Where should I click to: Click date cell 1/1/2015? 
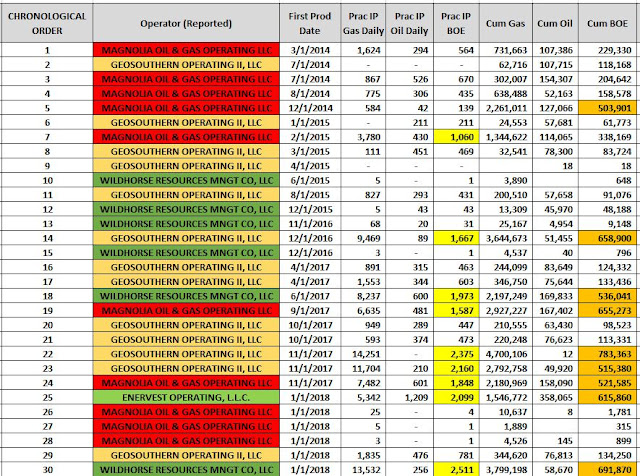[x=310, y=122]
